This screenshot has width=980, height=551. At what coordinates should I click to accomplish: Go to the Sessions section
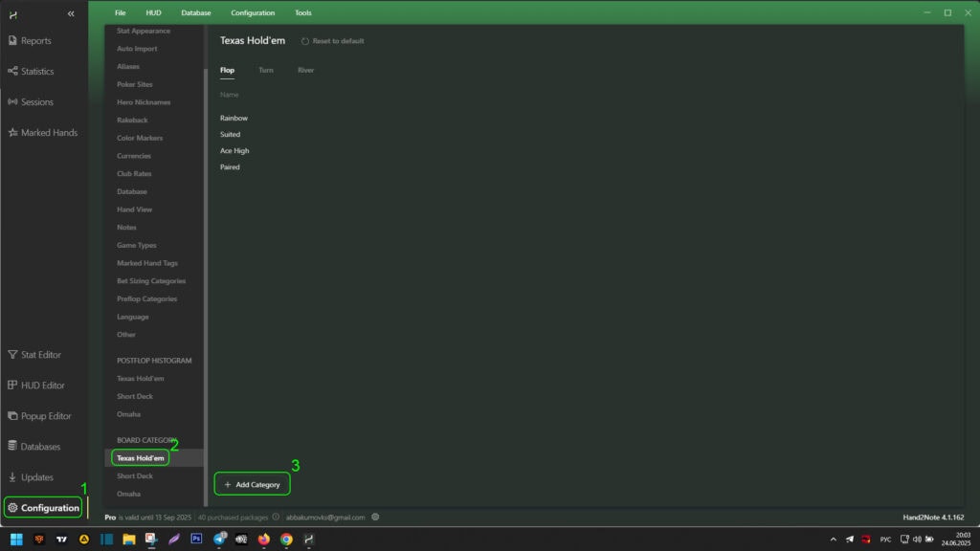pos(31,101)
